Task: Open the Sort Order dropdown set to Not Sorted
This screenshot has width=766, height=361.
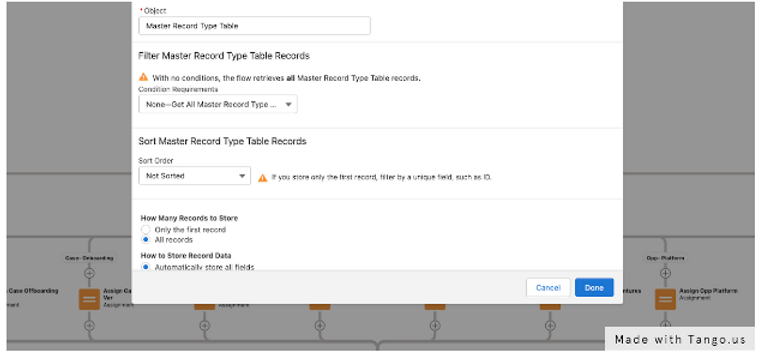Action: [x=194, y=176]
